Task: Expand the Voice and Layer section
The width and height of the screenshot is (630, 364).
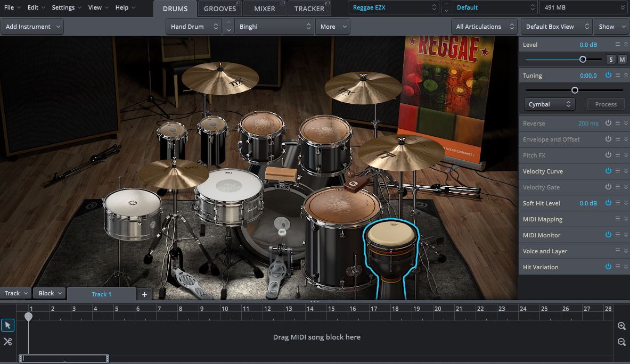Action: pyautogui.click(x=626, y=251)
